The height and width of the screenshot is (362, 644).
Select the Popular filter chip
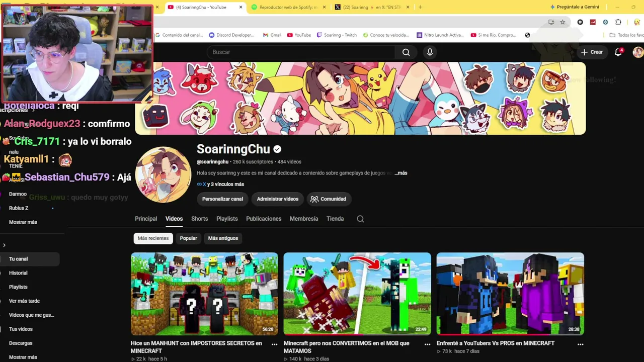[189, 238]
